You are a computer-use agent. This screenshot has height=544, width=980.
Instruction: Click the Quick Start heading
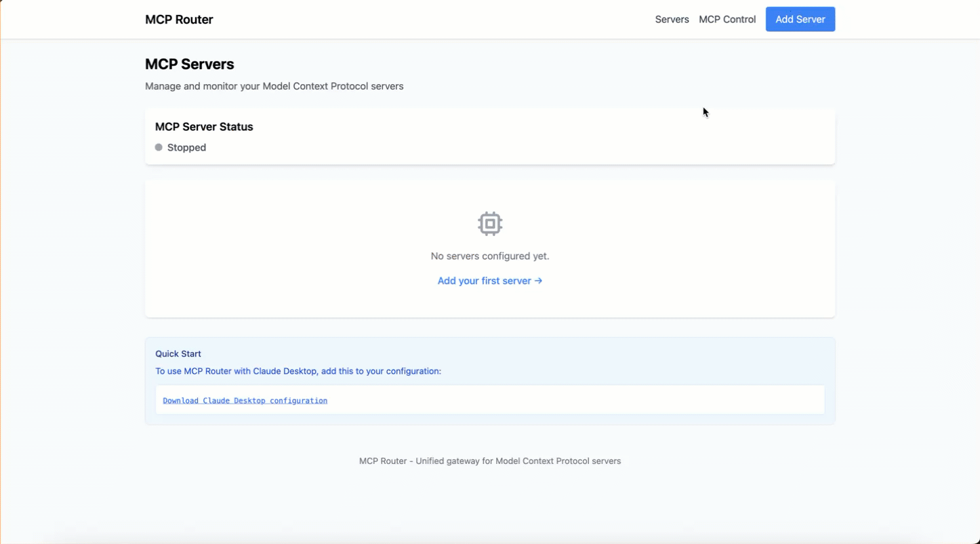click(x=178, y=354)
